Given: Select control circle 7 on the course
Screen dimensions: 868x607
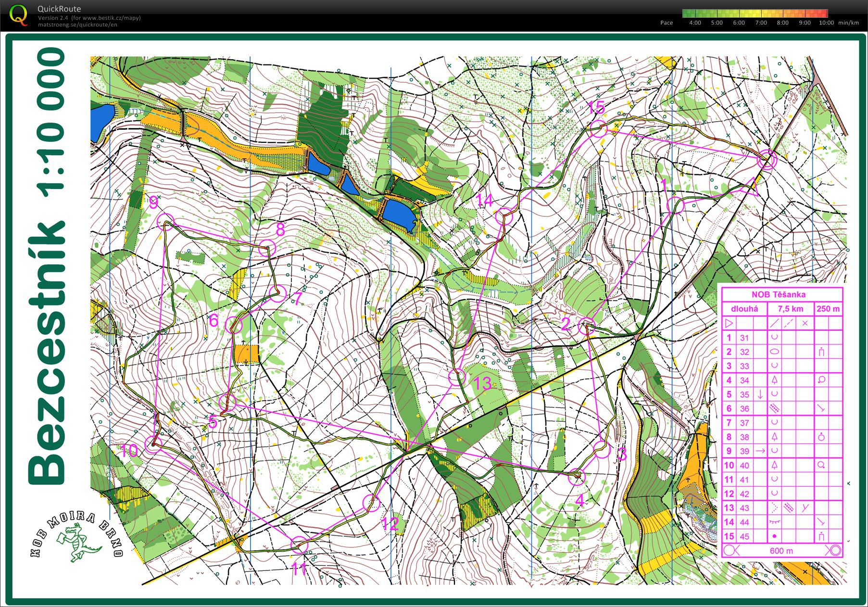Looking at the screenshot, I should 277,293.
